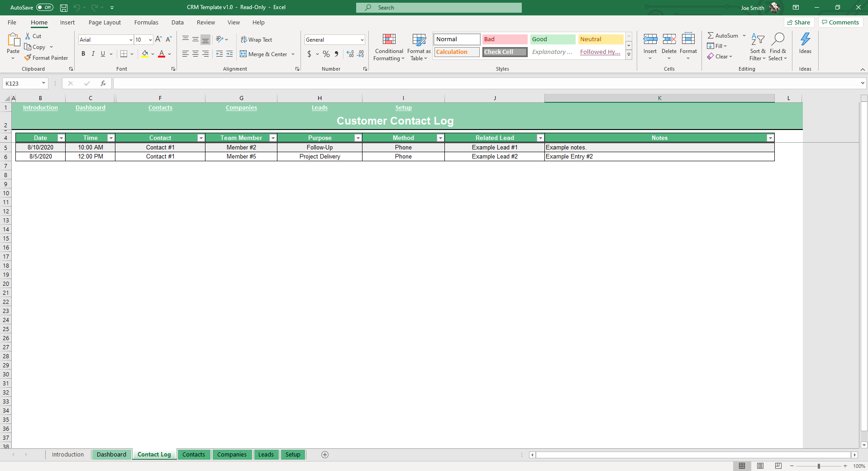Apply Comma Style number format
868x471 pixels.
[x=336, y=54]
